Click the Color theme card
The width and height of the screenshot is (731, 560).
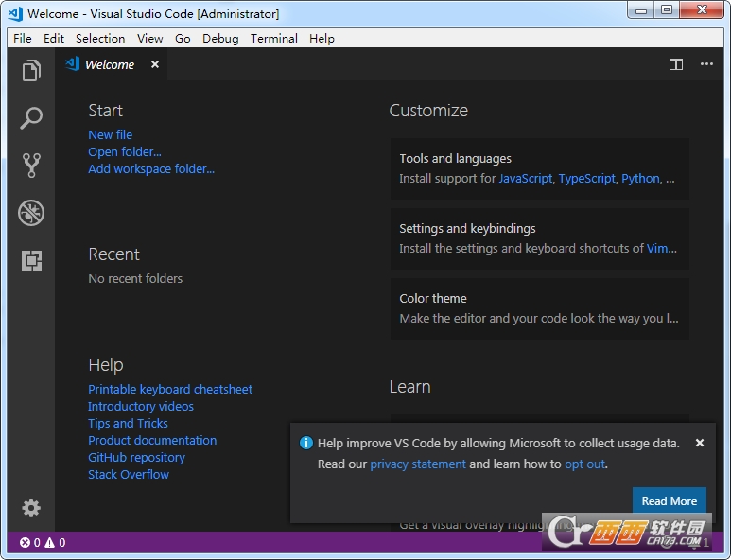tap(539, 308)
